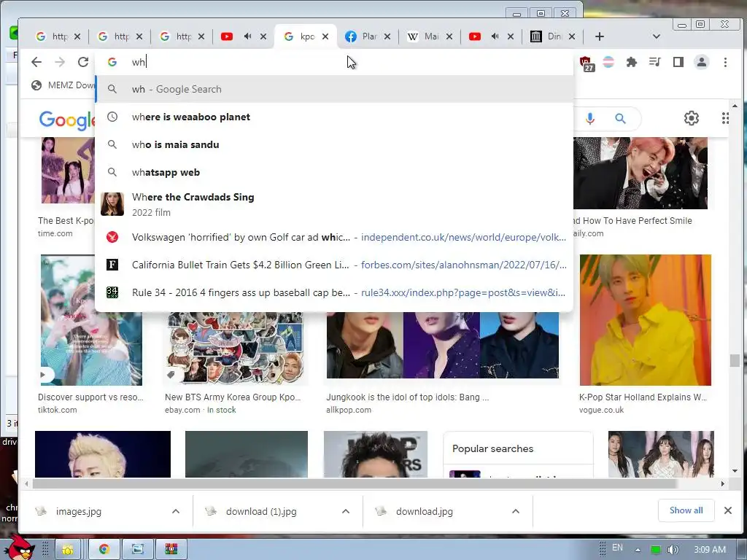
Task: Open 'K-Pop Star Holland Explains' vogue link
Action: point(643,397)
